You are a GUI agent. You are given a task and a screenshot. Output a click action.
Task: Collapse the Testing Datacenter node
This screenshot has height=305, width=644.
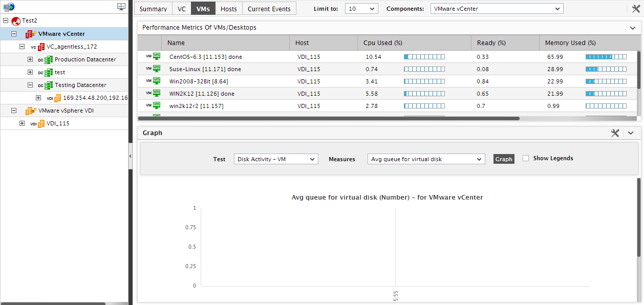[30, 85]
